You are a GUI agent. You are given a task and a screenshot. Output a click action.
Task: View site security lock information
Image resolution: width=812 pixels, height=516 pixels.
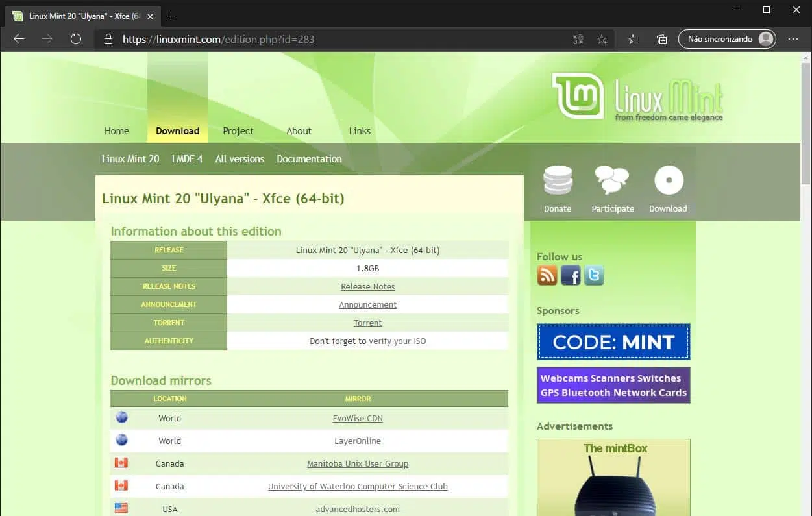click(x=108, y=39)
